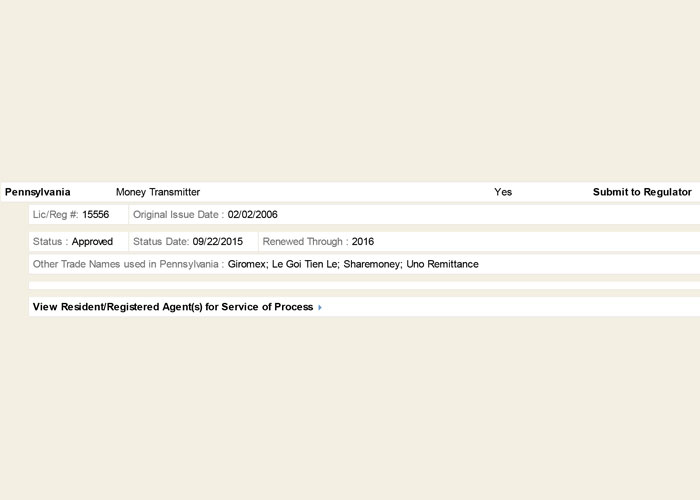
Task: Click the Uno Remittance trade name
Action: point(443,264)
